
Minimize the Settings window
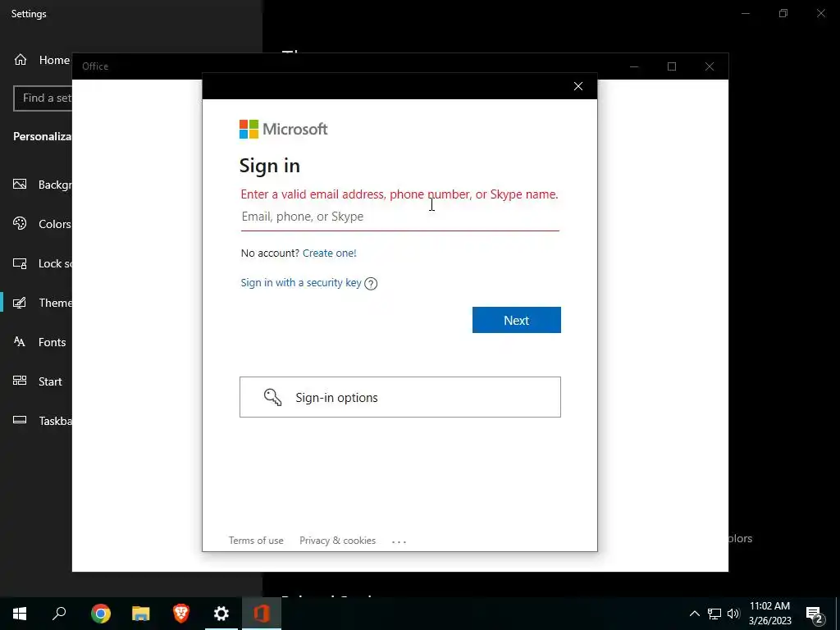[746, 13]
